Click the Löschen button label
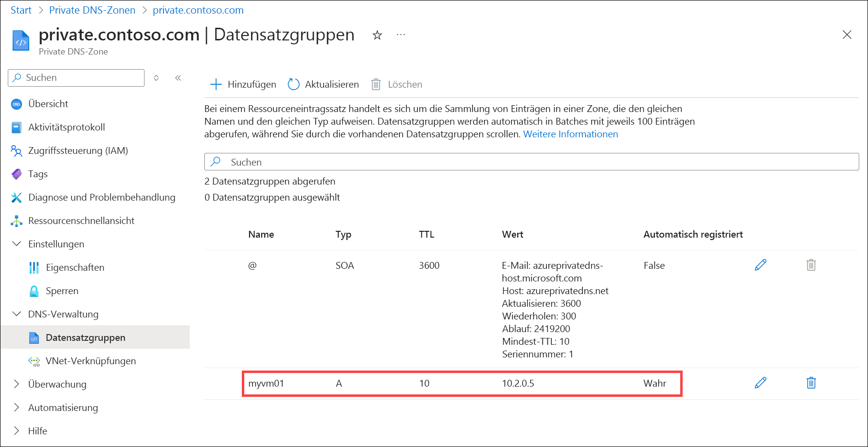This screenshot has height=447, width=868. coord(405,84)
